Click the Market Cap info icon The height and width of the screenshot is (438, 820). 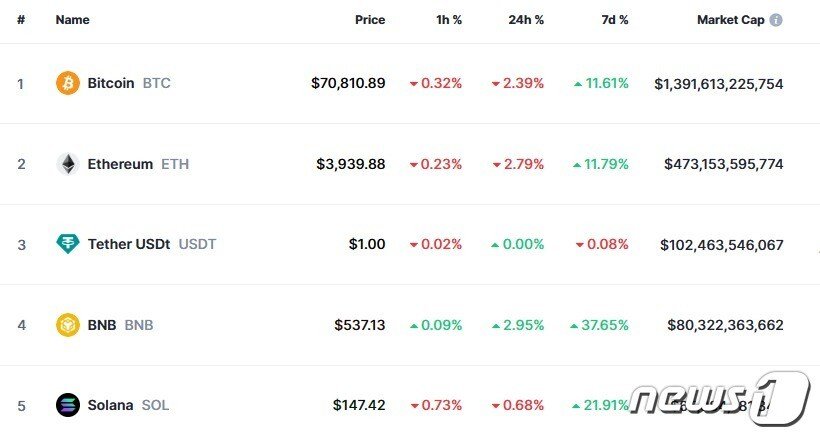[776, 20]
